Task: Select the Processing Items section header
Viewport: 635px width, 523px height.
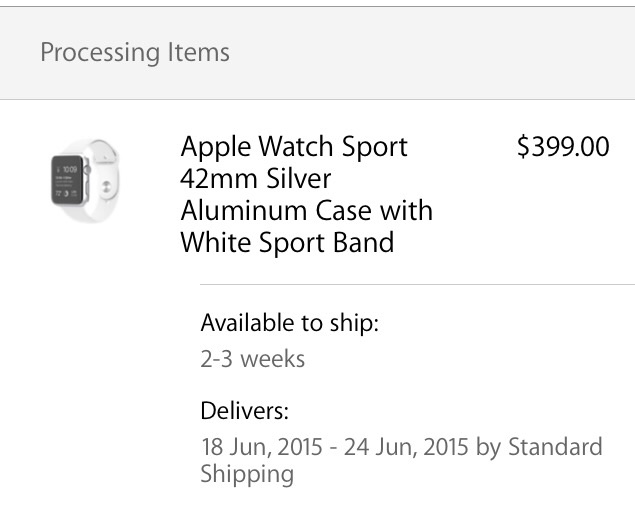Action: point(135,52)
